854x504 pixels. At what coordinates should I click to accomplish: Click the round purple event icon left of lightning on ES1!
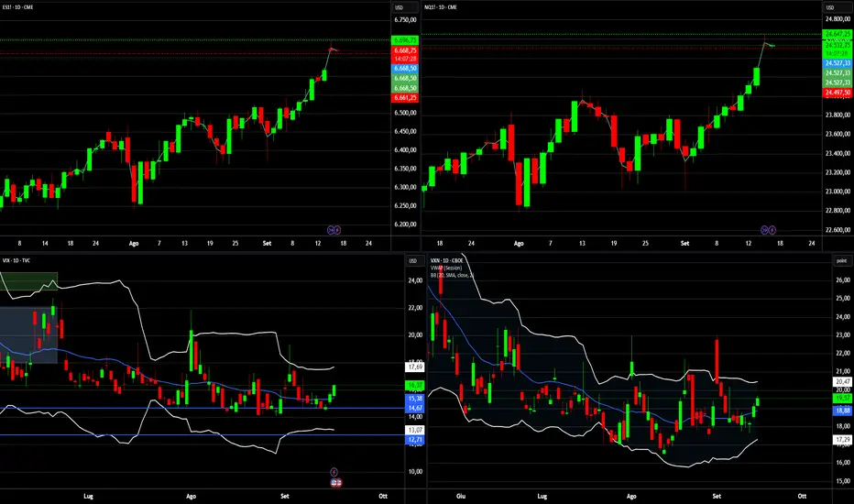point(331,230)
